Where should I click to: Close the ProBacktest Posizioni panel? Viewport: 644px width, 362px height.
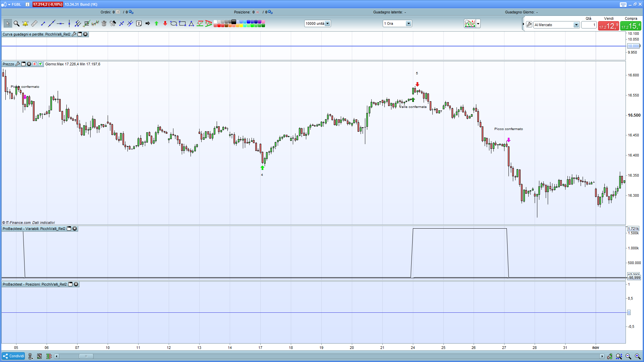(76, 284)
